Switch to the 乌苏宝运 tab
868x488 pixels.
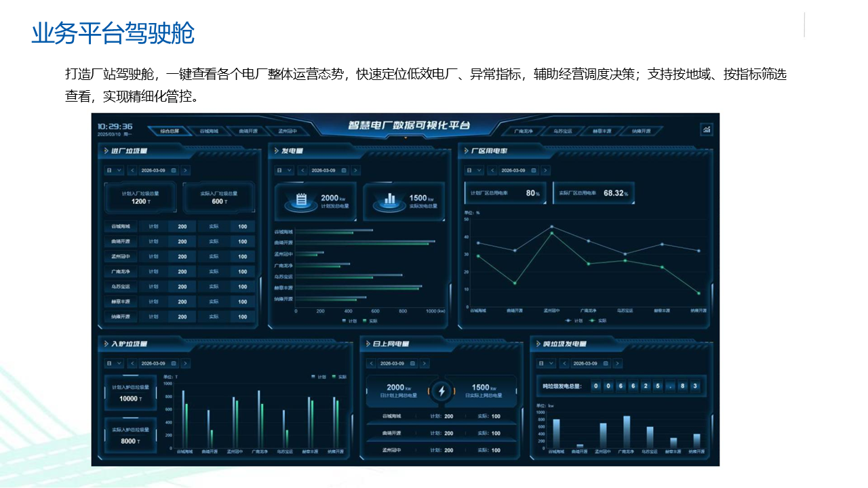(x=563, y=131)
